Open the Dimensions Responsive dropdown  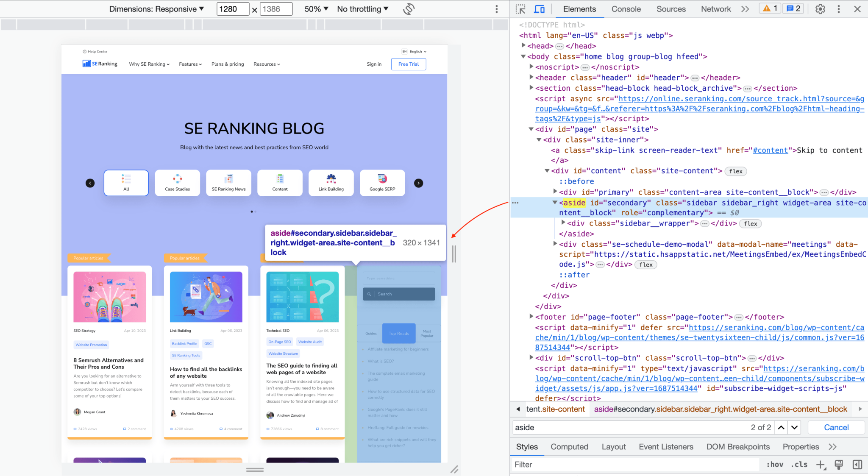tap(156, 8)
